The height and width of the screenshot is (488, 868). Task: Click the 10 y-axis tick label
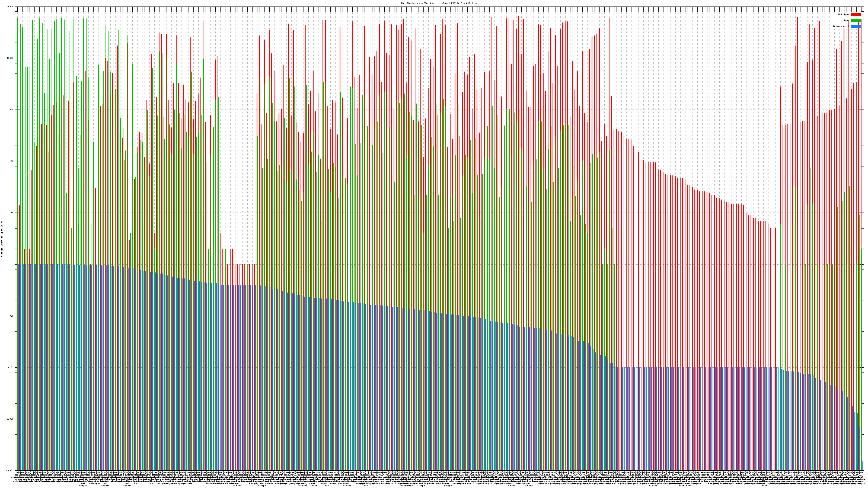(12, 213)
